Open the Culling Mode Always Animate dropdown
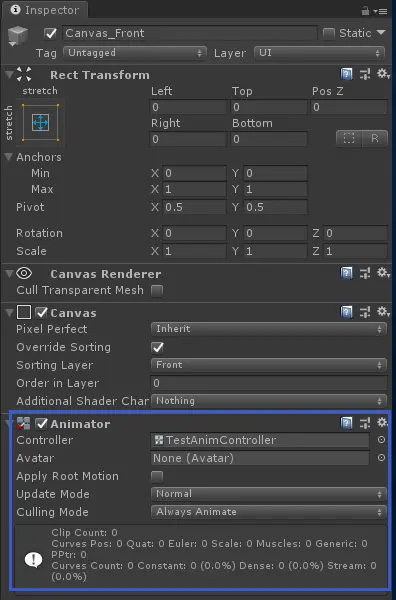This screenshot has height=600, width=396. click(x=269, y=512)
